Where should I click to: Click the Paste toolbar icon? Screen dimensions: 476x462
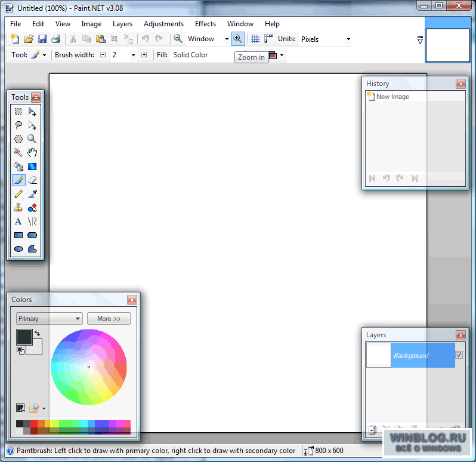100,39
